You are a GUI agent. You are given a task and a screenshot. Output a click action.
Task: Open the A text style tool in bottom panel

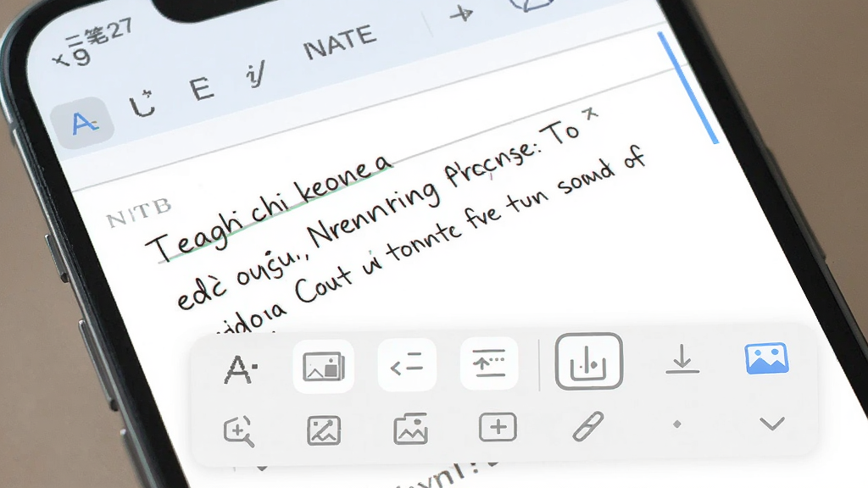click(241, 369)
